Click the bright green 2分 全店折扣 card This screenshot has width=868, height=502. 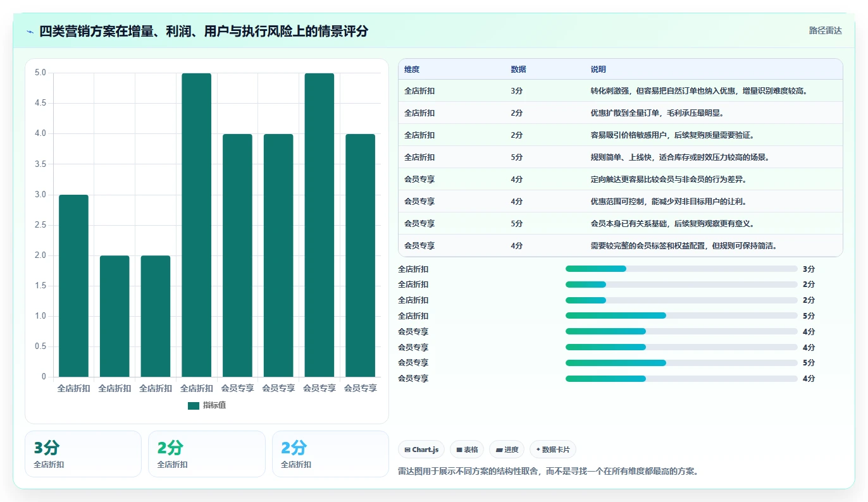pos(206,454)
